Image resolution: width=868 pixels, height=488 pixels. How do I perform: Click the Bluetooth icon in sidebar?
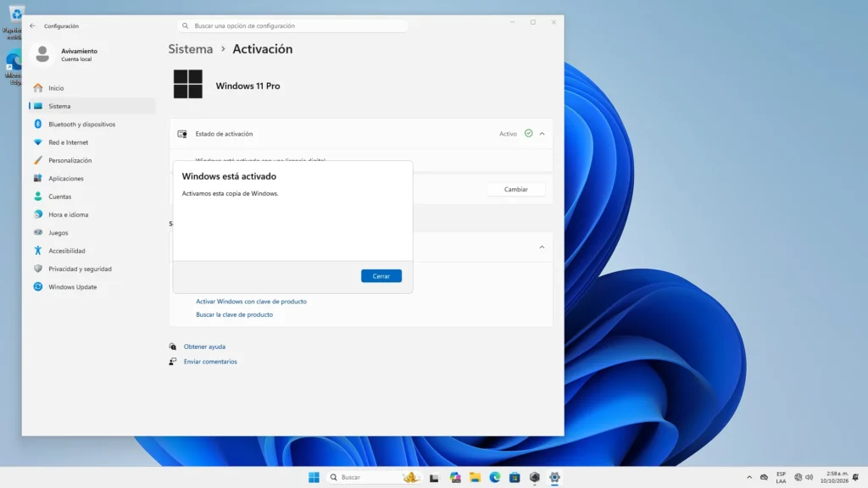[37, 124]
